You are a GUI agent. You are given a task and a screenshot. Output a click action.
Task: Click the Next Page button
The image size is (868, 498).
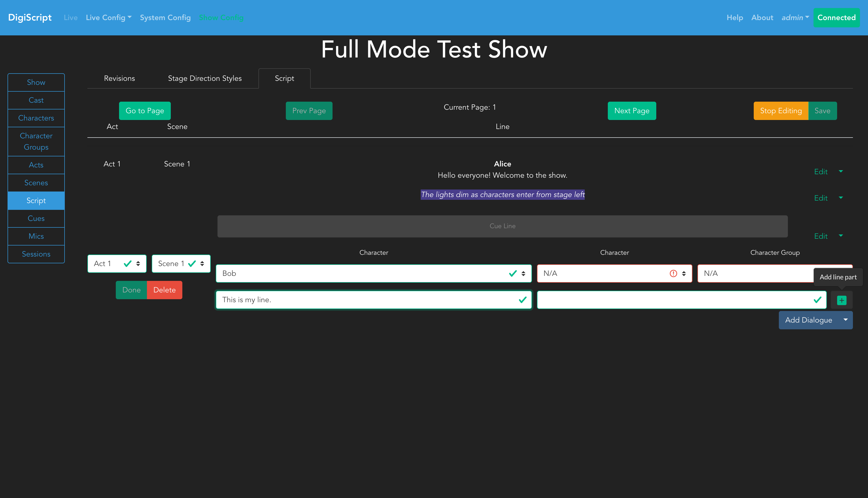click(632, 110)
